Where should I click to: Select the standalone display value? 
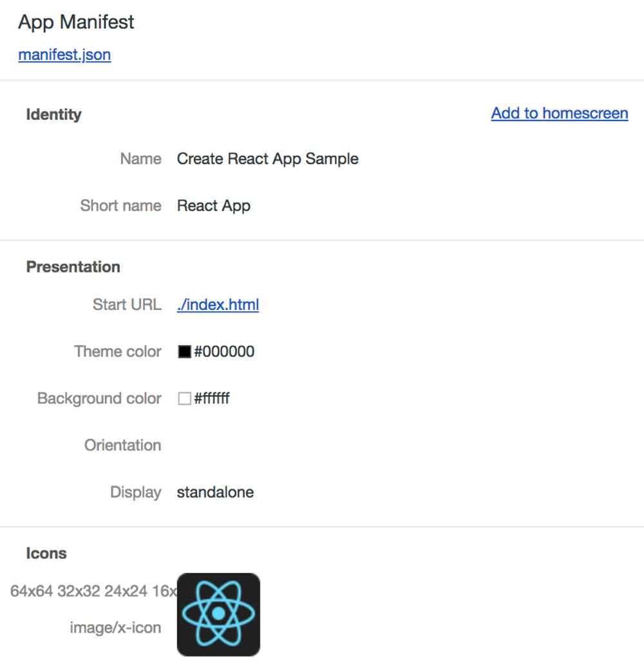pos(216,492)
